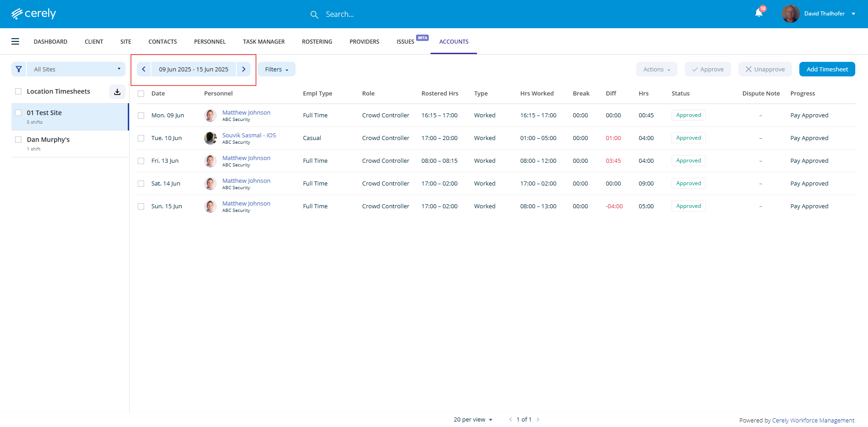Open the Personnel tab
This screenshot has width=868, height=427.
point(210,41)
